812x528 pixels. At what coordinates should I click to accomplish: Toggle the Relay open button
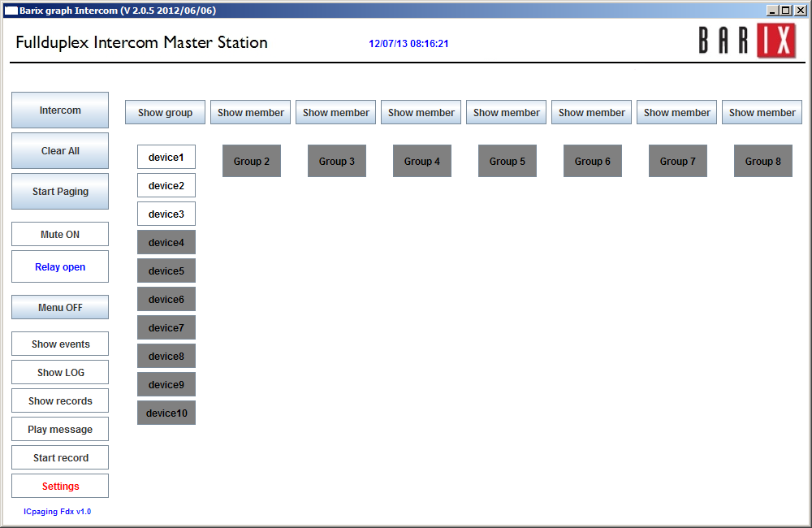pyautogui.click(x=60, y=267)
